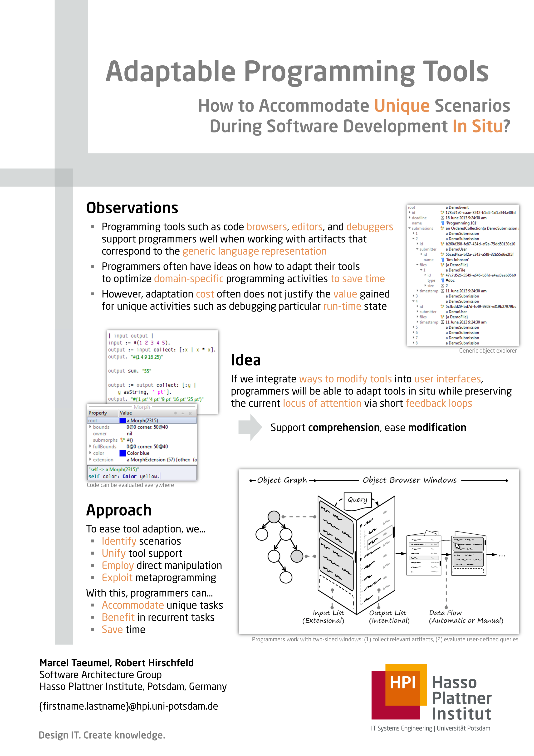
Task: Click the collection icon beside the OrderedCollection value
Action: [x=442, y=228]
